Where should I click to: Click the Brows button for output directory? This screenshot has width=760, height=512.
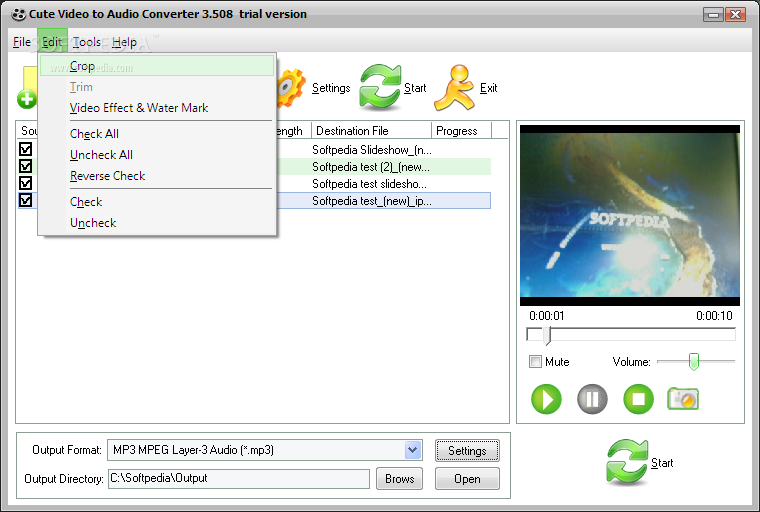[x=399, y=479]
